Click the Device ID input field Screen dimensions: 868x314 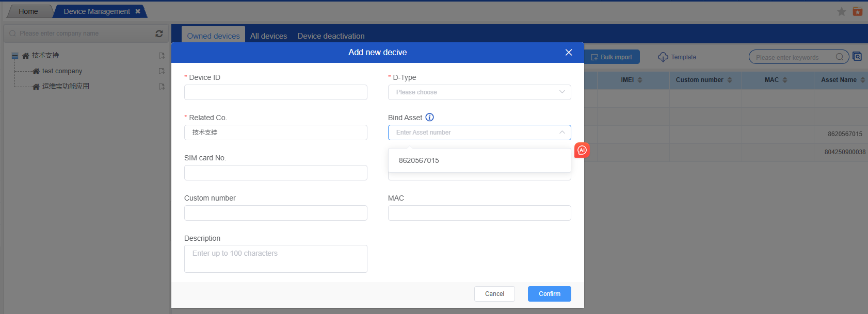click(276, 92)
